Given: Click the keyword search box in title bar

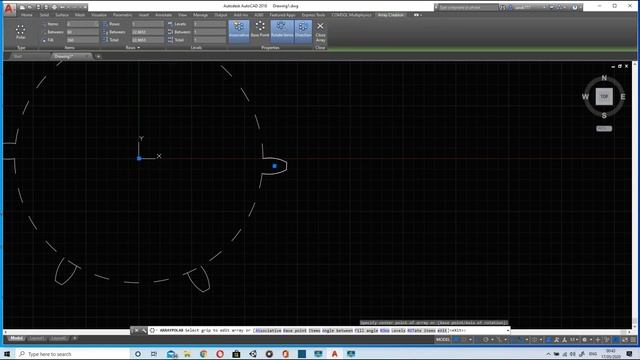Looking at the screenshot, I should 467,7.
